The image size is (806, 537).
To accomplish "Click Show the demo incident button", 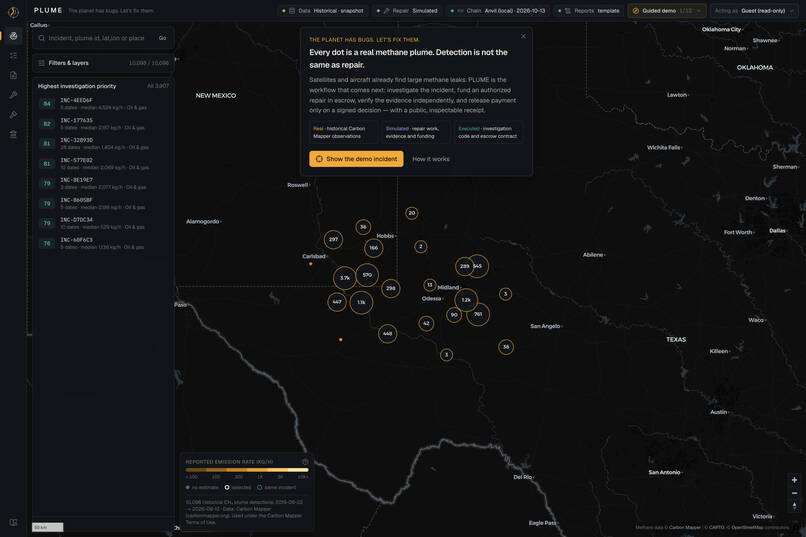I will pos(356,159).
